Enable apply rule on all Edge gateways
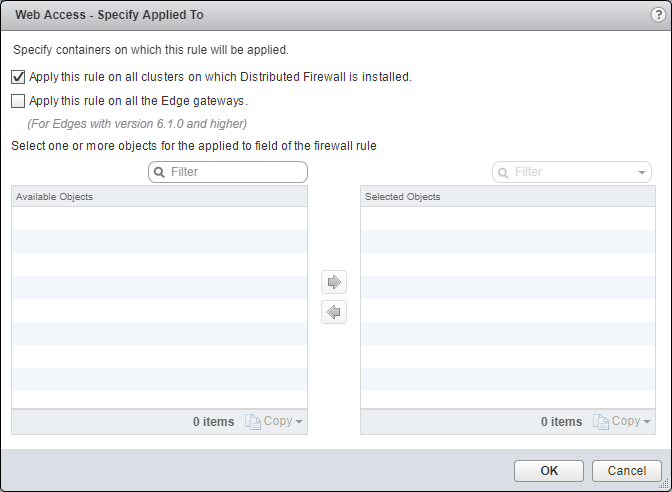Viewport: 672px width, 492px height. tap(18, 100)
